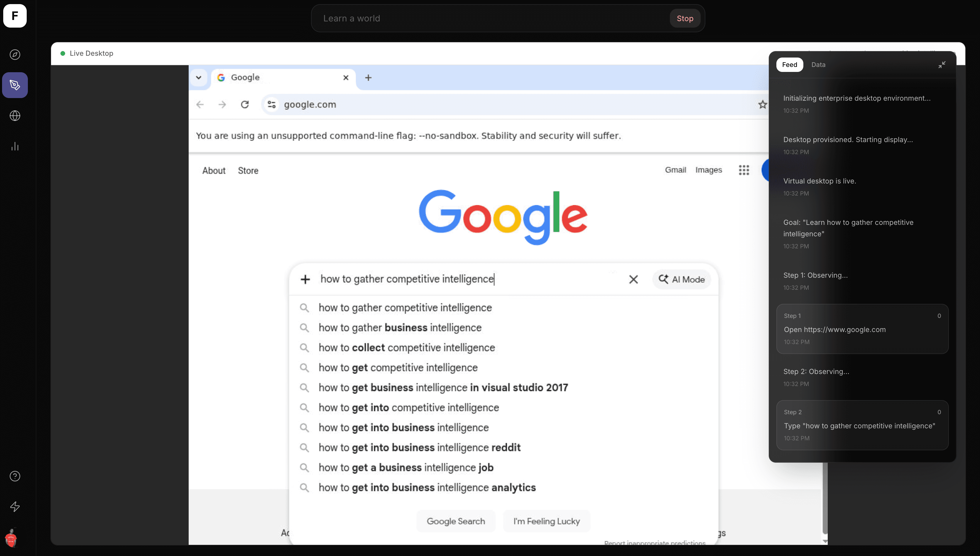Open the globe icon in left sidebar
Image resolution: width=980 pixels, height=556 pixels.
point(15,116)
